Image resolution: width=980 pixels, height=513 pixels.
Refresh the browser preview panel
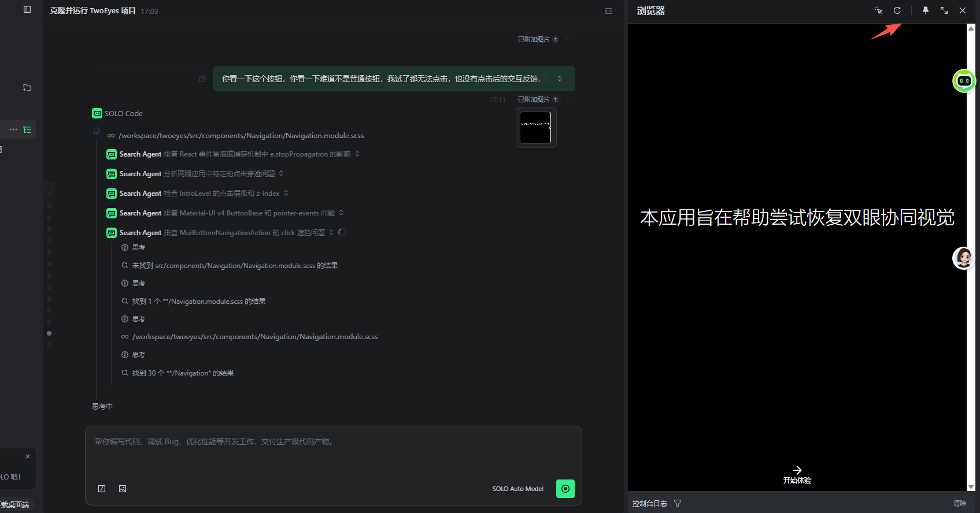coord(897,10)
